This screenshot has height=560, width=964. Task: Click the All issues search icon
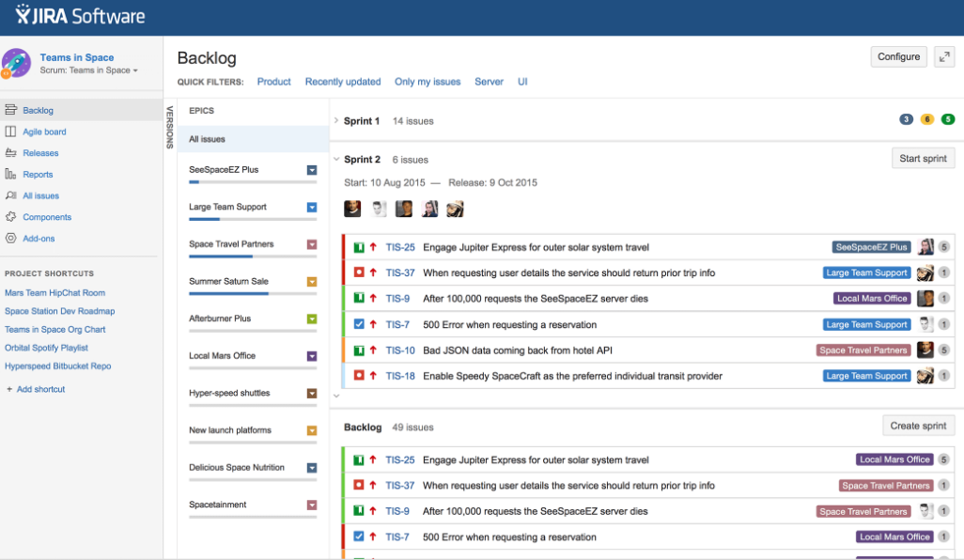point(11,195)
